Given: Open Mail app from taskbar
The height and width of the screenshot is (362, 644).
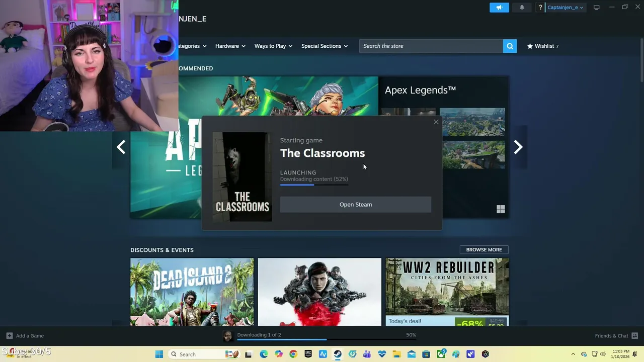Looking at the screenshot, I should (x=411, y=354).
